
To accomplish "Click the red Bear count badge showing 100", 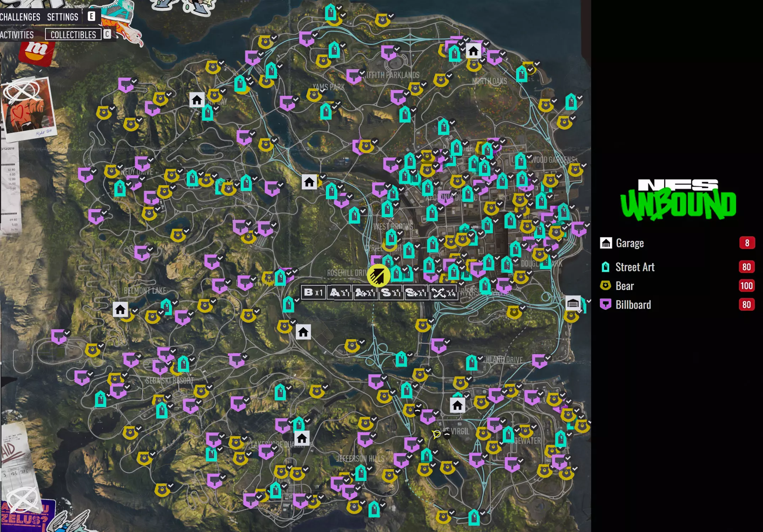I will [x=746, y=286].
